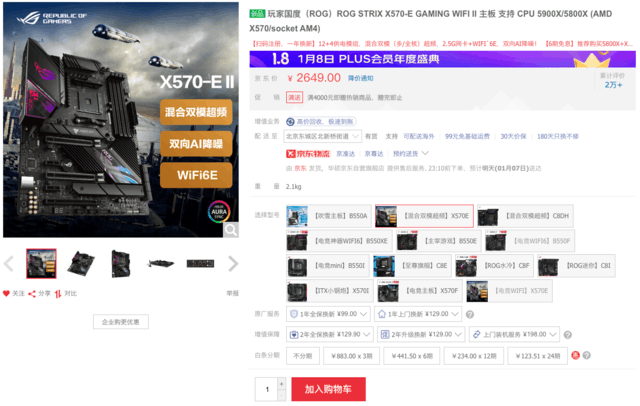Choose model 【混合双模超频】C8DH

(525, 216)
